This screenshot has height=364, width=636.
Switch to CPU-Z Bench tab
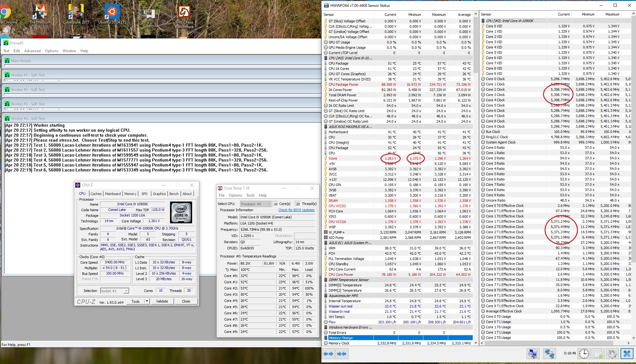tap(174, 194)
